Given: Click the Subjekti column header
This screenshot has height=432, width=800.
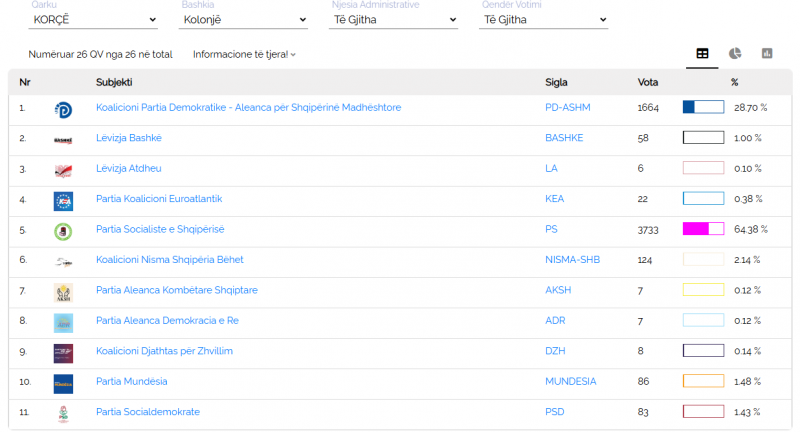Looking at the screenshot, I should tap(114, 82).
